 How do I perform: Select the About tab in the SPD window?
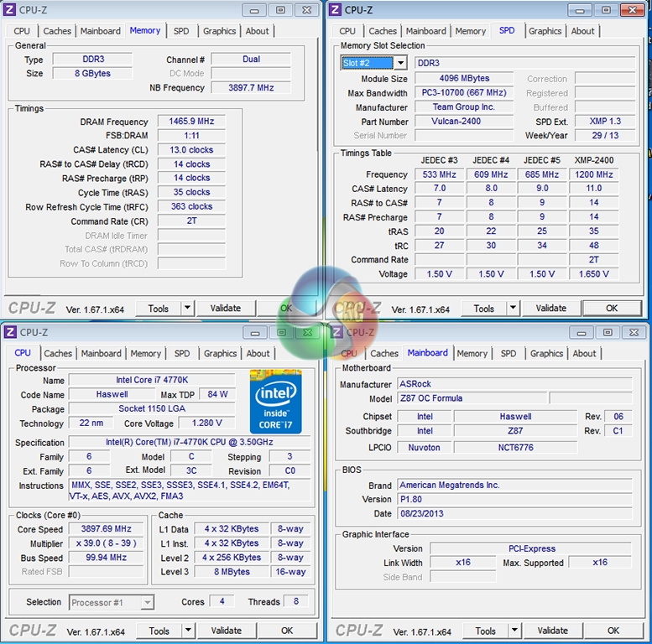[582, 31]
